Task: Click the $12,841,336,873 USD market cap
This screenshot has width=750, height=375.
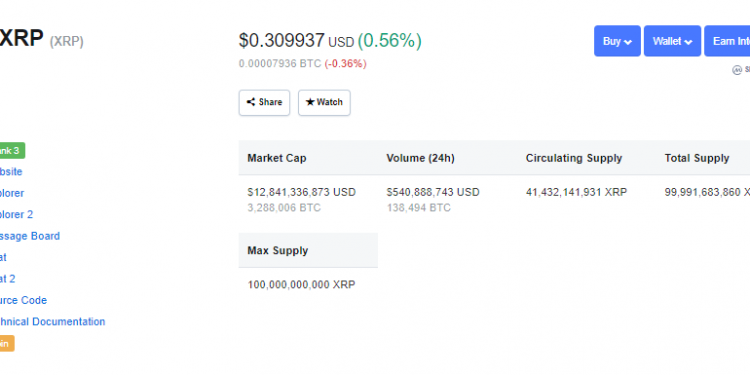Action: [x=302, y=192]
